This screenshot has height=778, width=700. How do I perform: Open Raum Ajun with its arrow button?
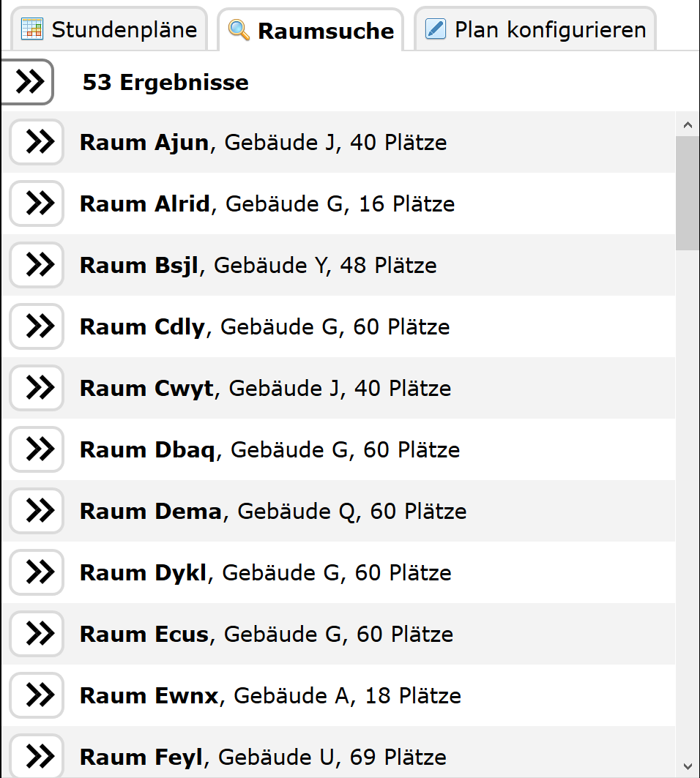(36, 142)
